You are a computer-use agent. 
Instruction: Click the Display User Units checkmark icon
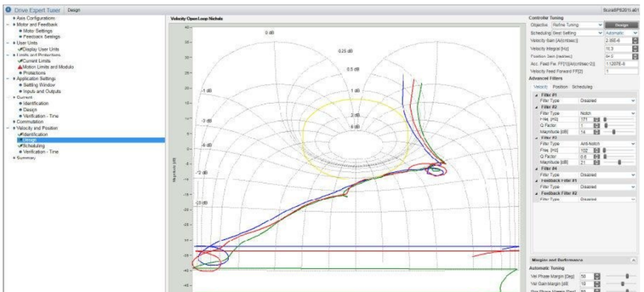click(20, 48)
